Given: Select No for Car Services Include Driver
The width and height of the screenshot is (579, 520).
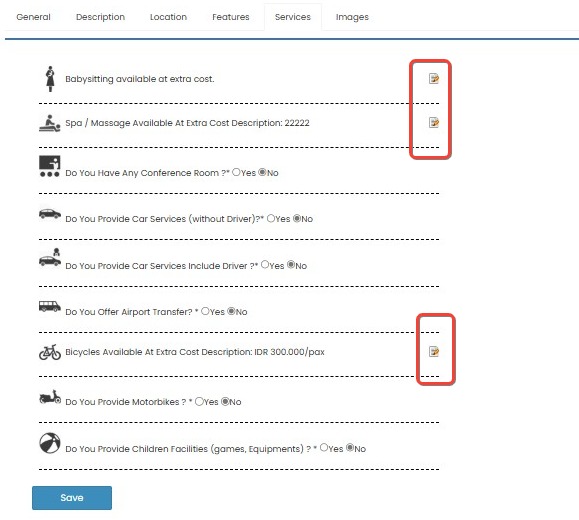Looking at the screenshot, I should point(291,264).
